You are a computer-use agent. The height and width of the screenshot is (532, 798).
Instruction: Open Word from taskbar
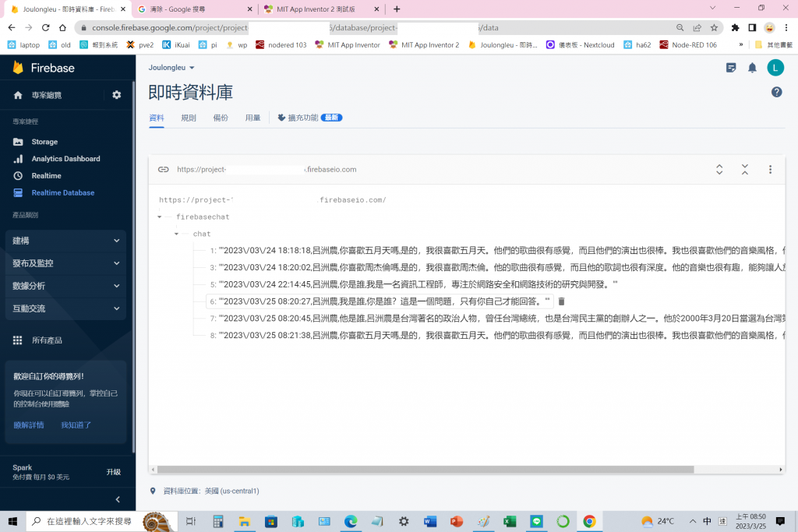pyautogui.click(x=430, y=521)
